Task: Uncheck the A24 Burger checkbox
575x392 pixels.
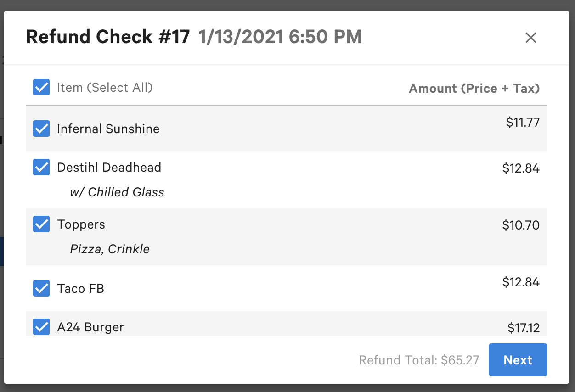Action: click(x=41, y=327)
